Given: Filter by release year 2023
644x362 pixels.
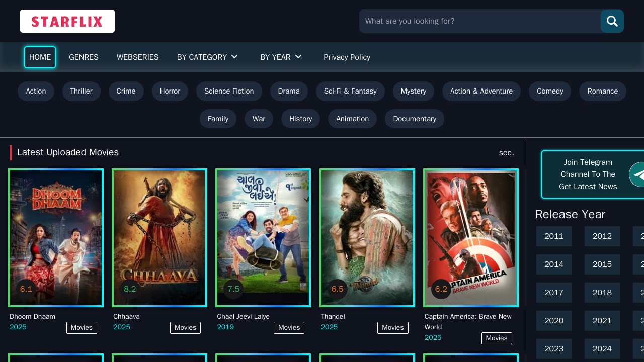Looking at the screenshot, I should coord(554,349).
